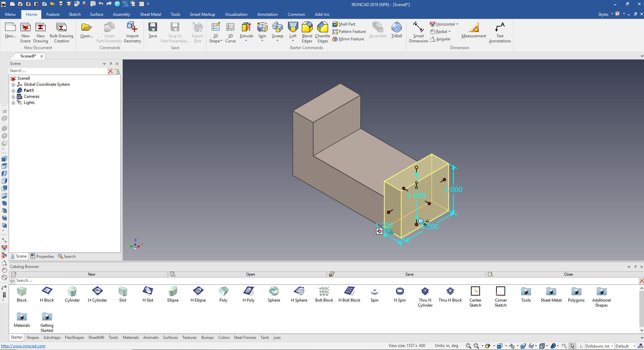
Task: Click the Blend Edges icon
Action: pos(307,28)
